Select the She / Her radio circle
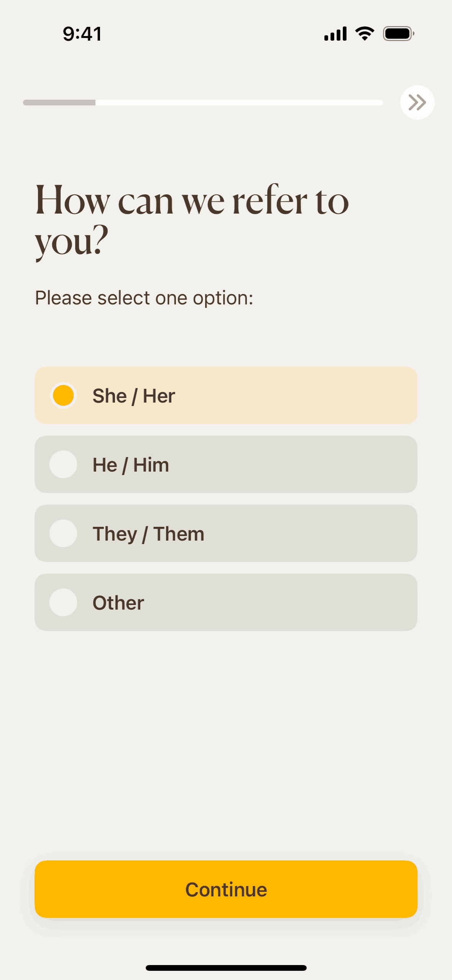Image resolution: width=452 pixels, height=980 pixels. click(x=63, y=395)
